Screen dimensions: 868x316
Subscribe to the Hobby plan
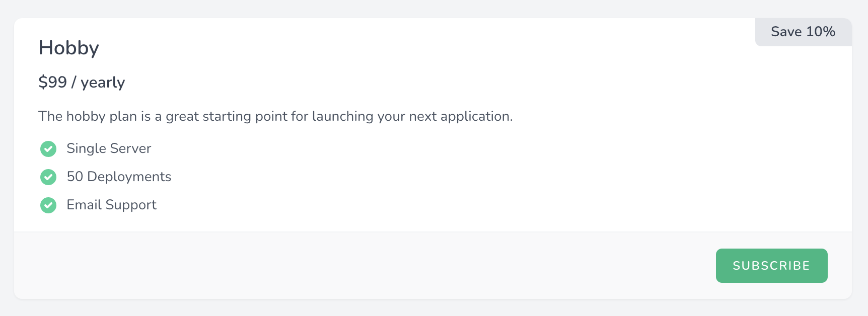tap(771, 266)
